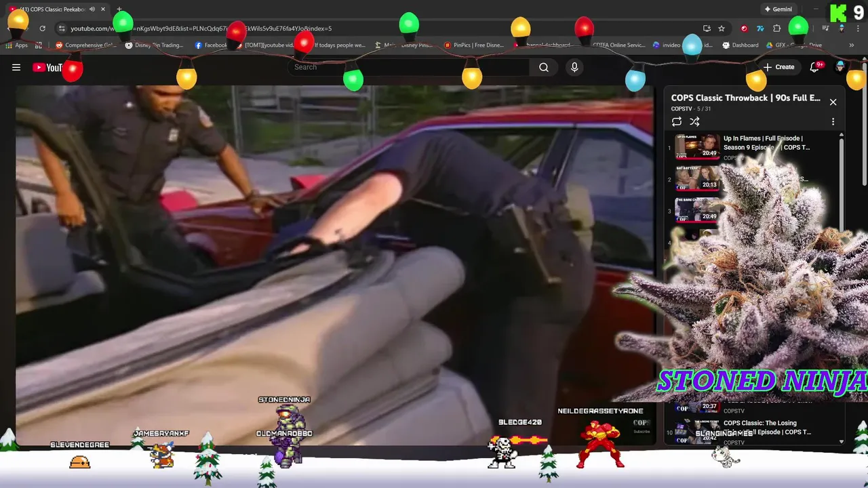Open Chrome profile avatar in toolbar

842,28
